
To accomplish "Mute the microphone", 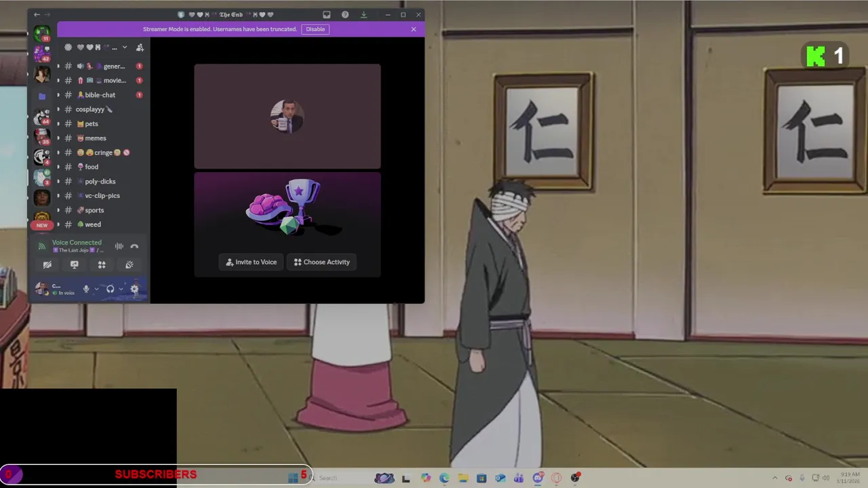I will 86,289.
